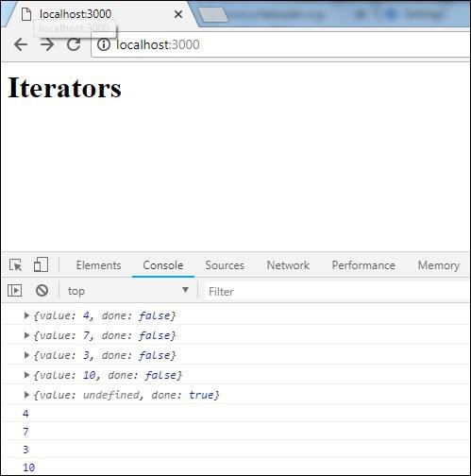
Task: Click the browser back arrow
Action: point(21,44)
